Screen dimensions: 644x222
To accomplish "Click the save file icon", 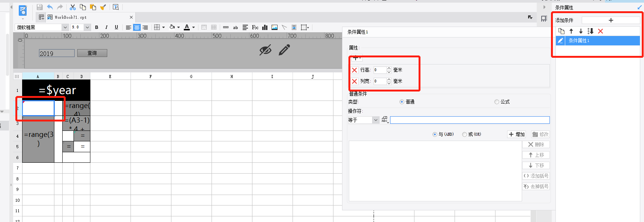I will [39, 7].
